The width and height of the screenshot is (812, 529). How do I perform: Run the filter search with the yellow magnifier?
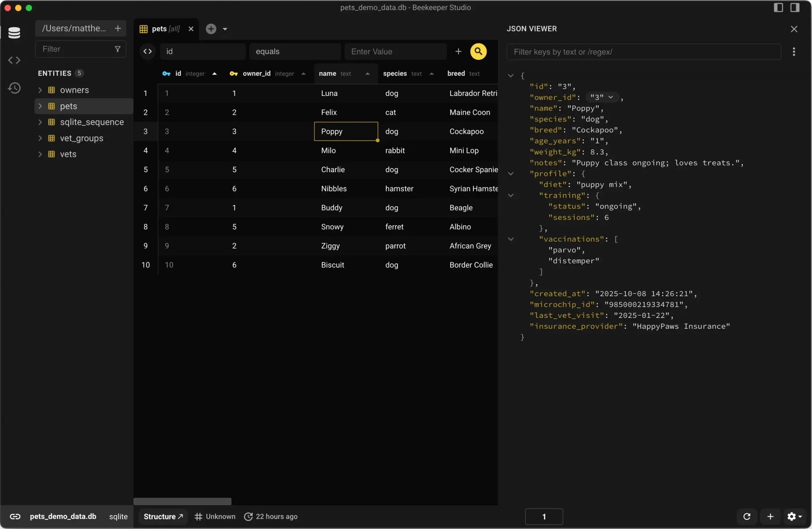[x=478, y=51]
